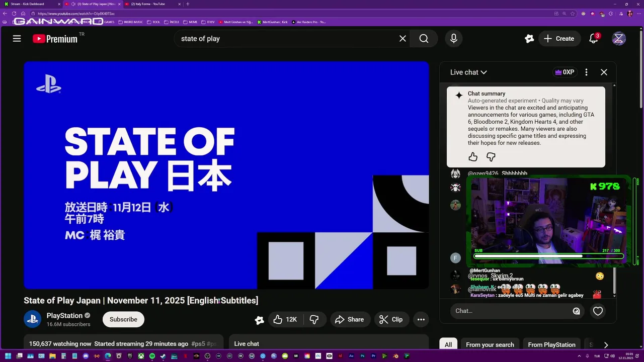Open the Arc Raiders Pro bookmark

click(x=308, y=22)
